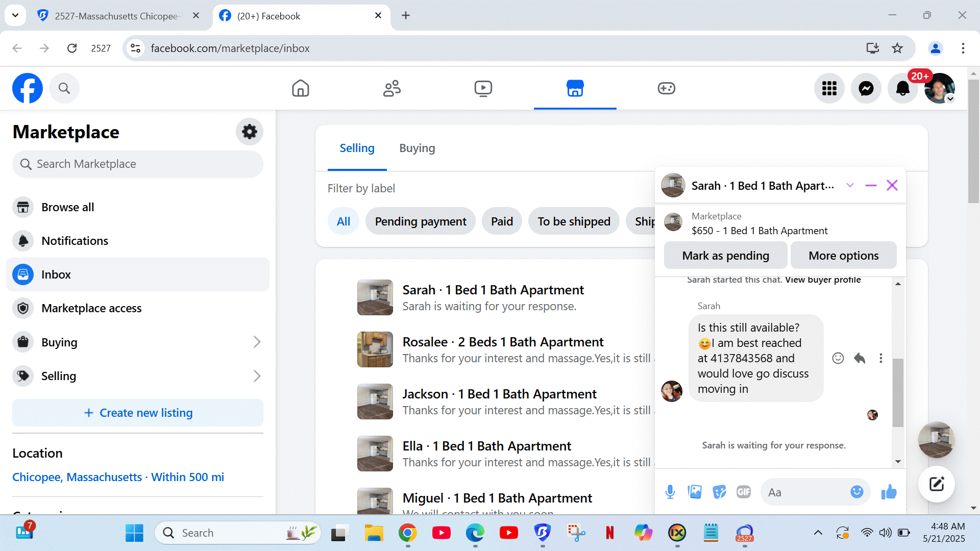React to Sarah's message with emoji icon
This screenshot has width=980, height=551.
838,358
